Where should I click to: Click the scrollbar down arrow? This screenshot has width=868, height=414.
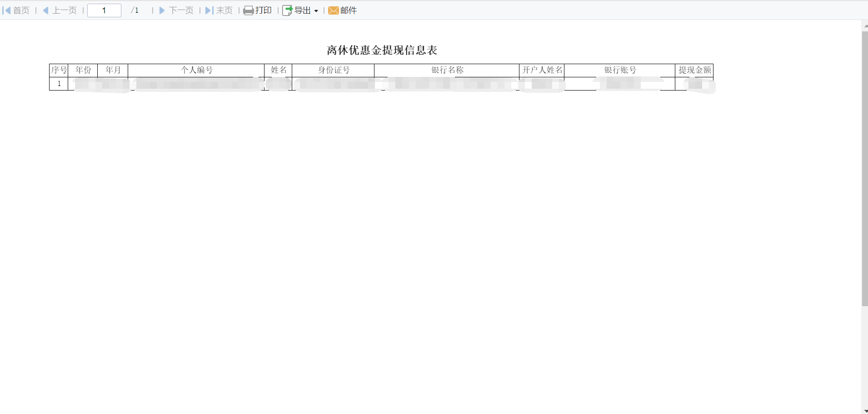pyautogui.click(x=865, y=411)
